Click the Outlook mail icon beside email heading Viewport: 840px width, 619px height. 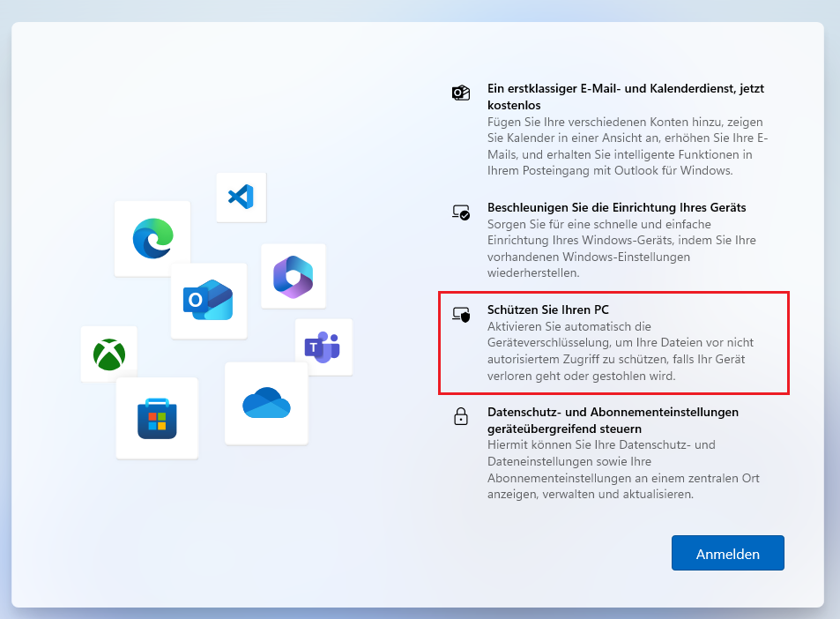[461, 93]
